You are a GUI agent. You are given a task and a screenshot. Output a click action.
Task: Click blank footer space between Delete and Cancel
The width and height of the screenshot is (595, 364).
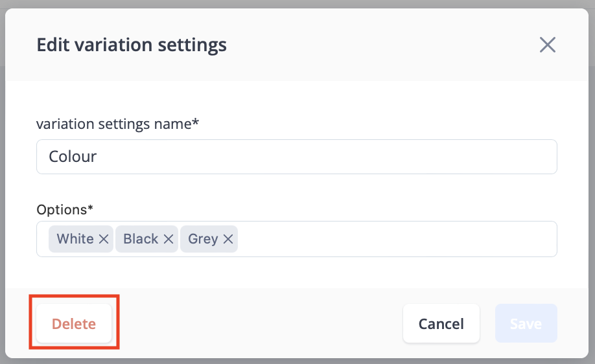[257, 323]
